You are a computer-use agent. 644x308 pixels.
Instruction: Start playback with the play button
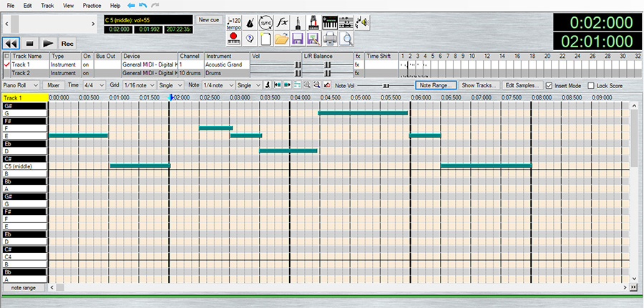[x=49, y=43]
